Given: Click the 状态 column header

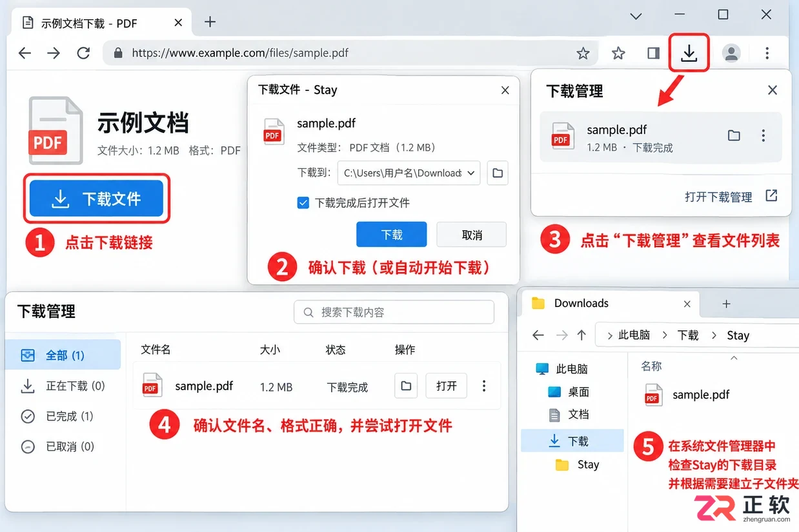Looking at the screenshot, I should coord(336,350).
